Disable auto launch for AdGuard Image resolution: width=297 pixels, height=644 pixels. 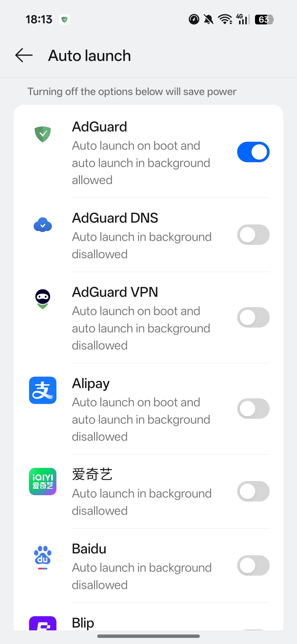[x=253, y=152]
